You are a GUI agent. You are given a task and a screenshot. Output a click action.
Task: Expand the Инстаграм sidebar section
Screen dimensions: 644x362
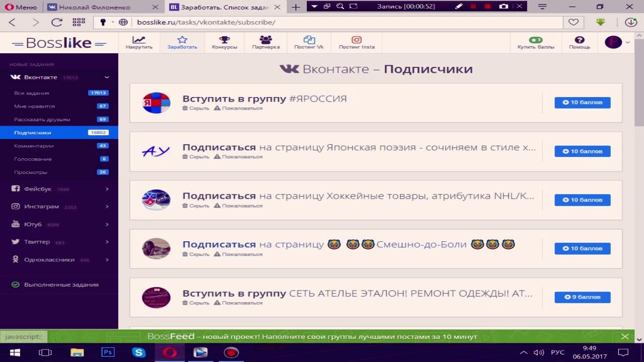click(x=107, y=207)
